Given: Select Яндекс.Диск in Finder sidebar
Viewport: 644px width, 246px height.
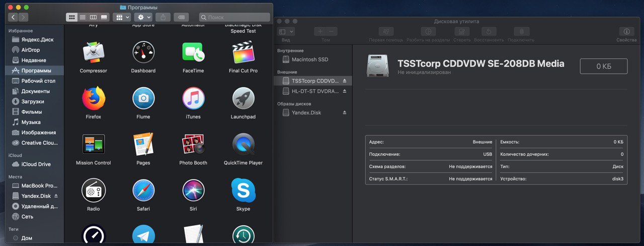Looking at the screenshot, I should coord(35,39).
